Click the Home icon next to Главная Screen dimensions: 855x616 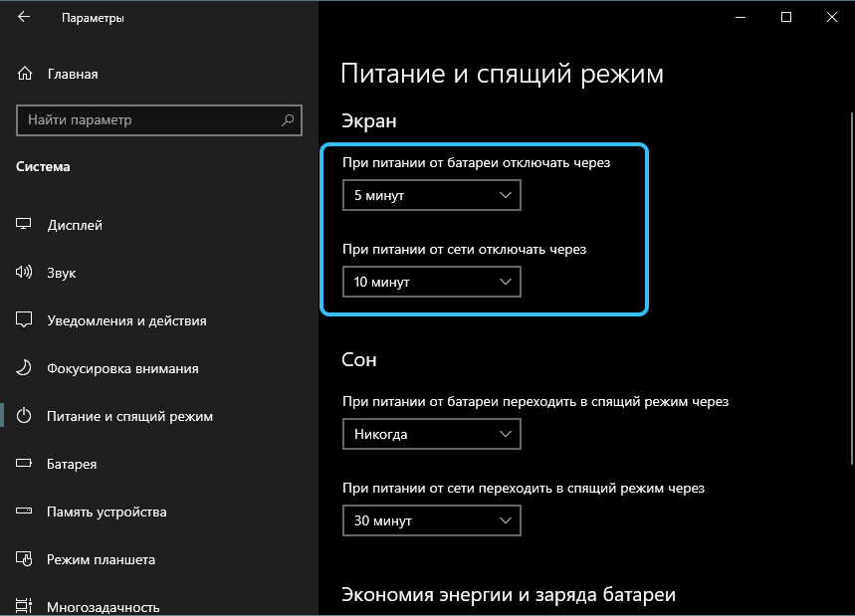click(x=25, y=74)
